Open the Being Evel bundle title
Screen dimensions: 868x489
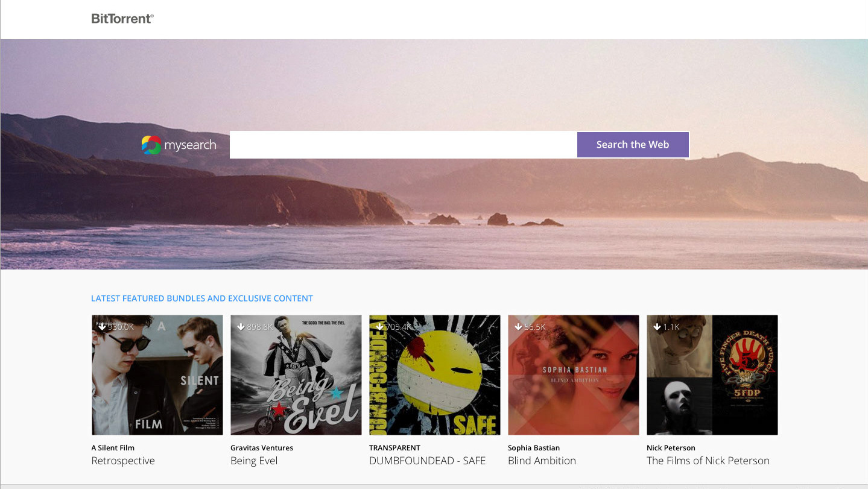[254, 461]
